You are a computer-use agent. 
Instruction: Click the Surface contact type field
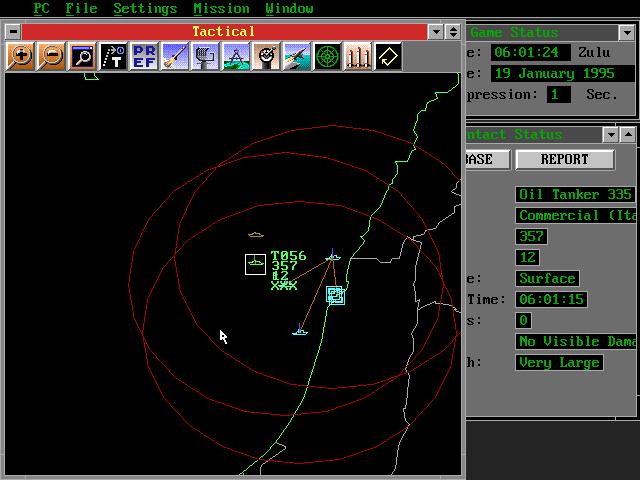pos(547,278)
